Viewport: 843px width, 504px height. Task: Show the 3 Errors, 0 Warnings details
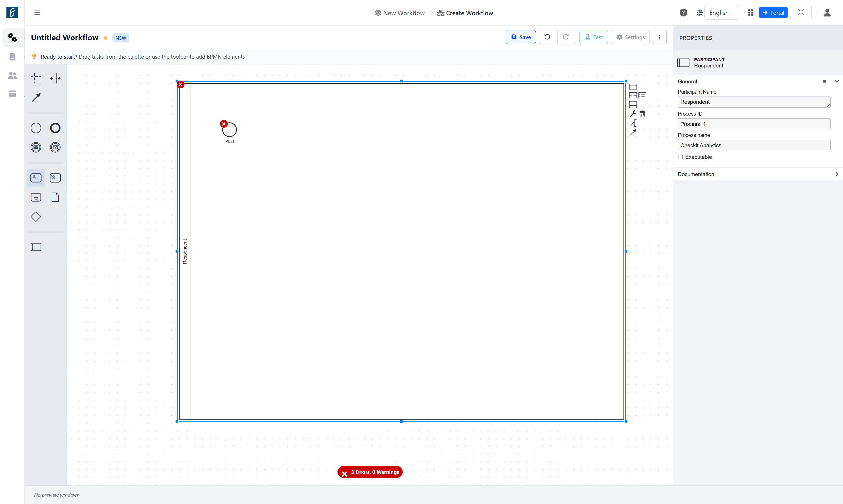click(x=370, y=472)
